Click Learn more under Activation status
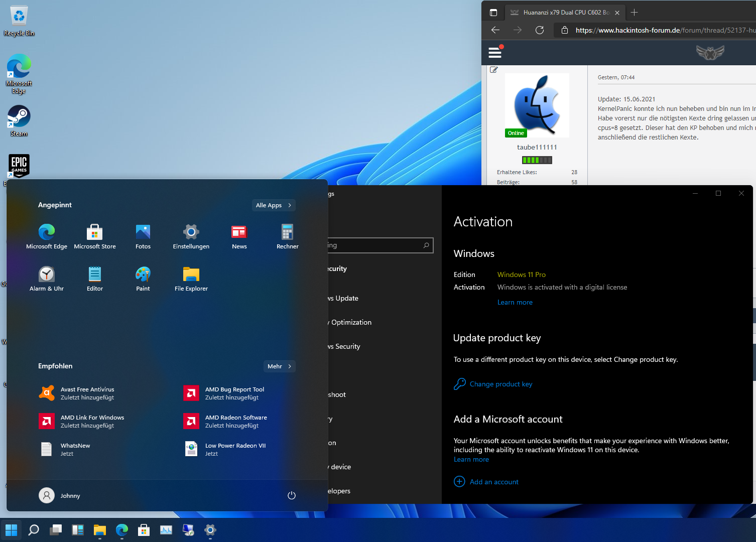 click(515, 302)
